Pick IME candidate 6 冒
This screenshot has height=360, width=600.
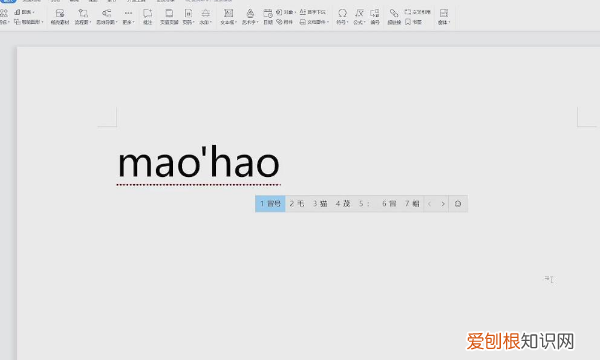click(x=389, y=204)
